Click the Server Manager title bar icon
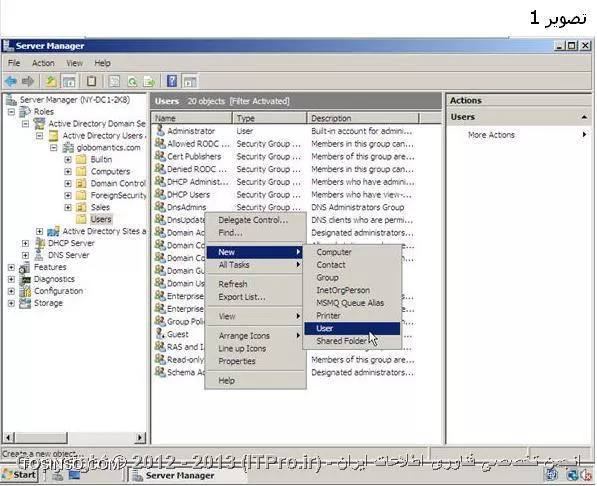The height and width of the screenshot is (486, 597). click(8, 46)
